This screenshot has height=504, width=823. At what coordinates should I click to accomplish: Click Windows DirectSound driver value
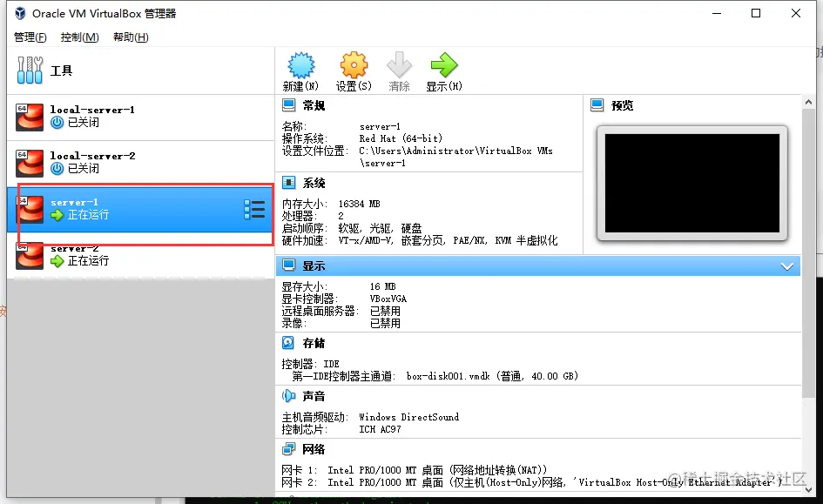[x=408, y=417]
